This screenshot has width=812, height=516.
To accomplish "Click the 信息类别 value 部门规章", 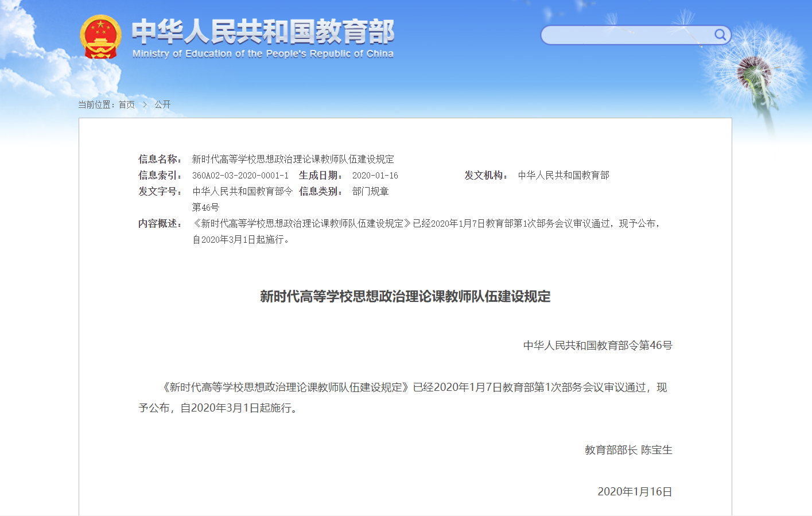I will pyautogui.click(x=371, y=191).
